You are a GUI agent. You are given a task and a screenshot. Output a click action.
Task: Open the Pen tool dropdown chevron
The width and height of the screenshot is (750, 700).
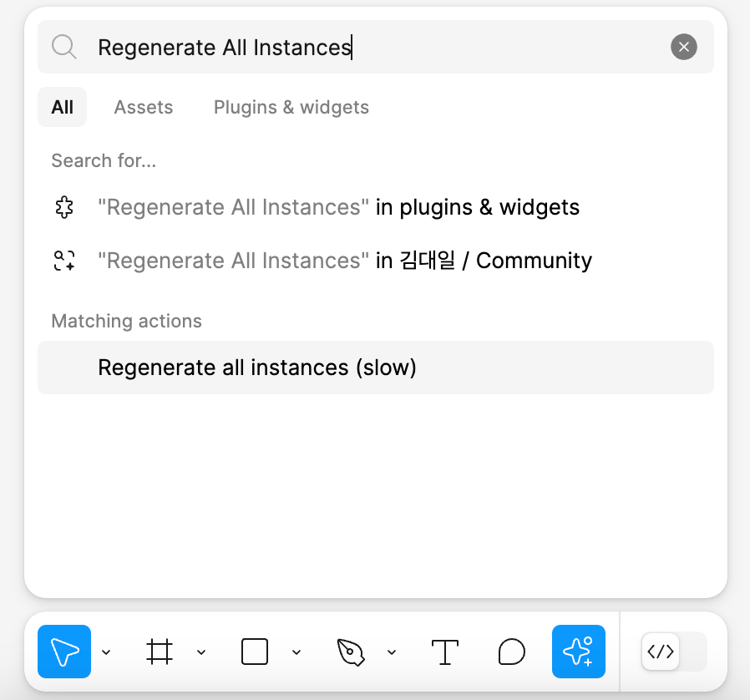pos(392,652)
